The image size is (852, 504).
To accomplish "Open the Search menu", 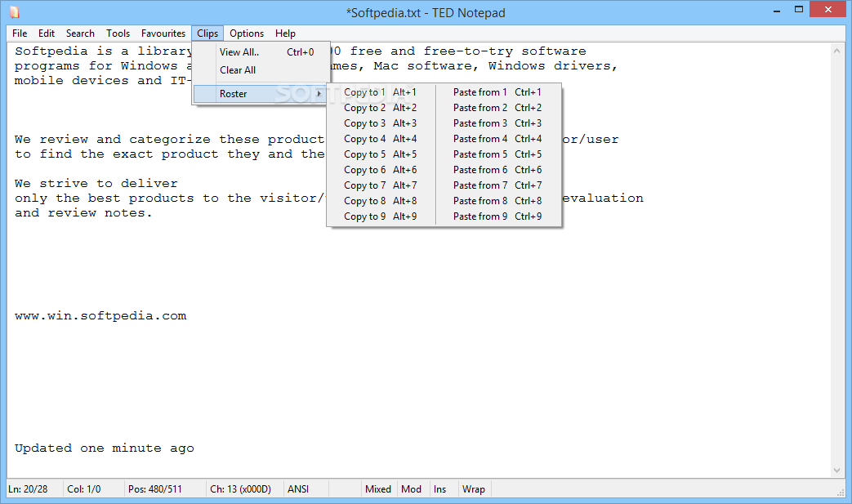I will tap(80, 33).
